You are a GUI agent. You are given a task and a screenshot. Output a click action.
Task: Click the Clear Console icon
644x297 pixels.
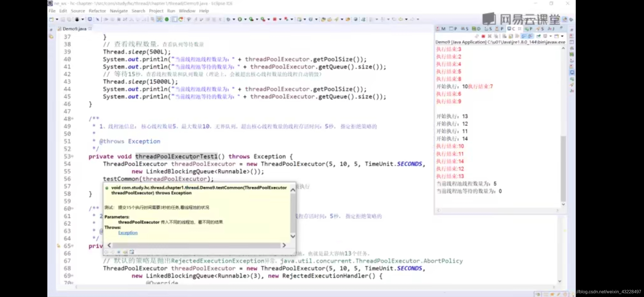pos(504,36)
